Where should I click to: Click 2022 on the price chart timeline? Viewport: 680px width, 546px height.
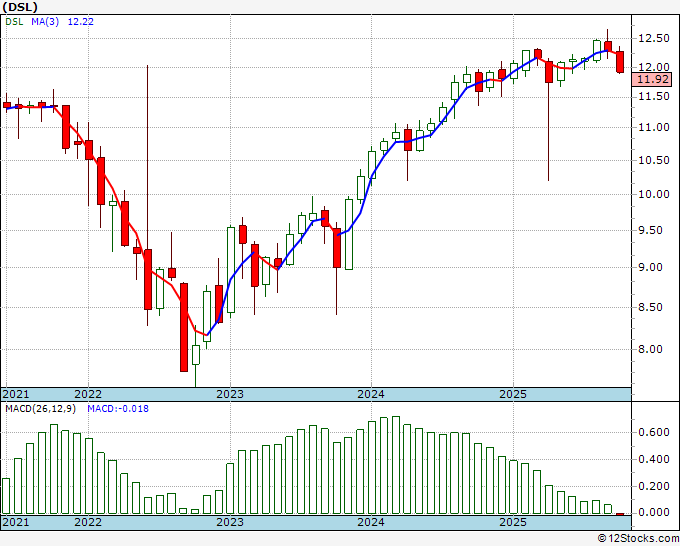[88, 394]
